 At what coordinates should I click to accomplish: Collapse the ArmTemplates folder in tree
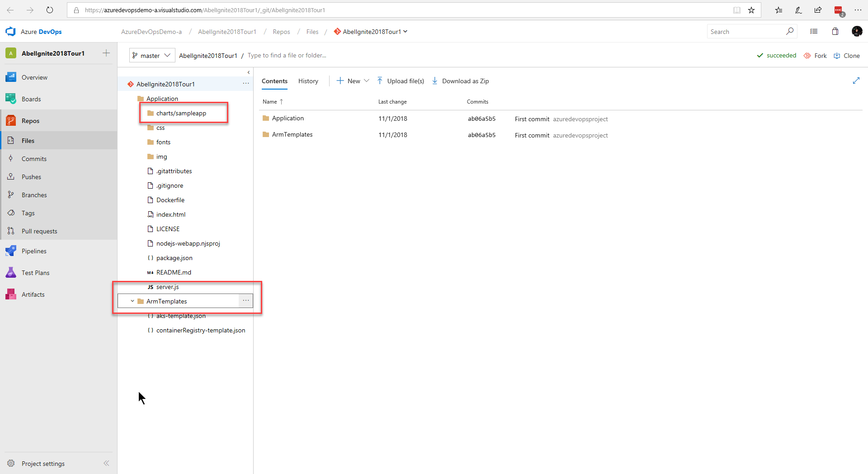[132, 301]
